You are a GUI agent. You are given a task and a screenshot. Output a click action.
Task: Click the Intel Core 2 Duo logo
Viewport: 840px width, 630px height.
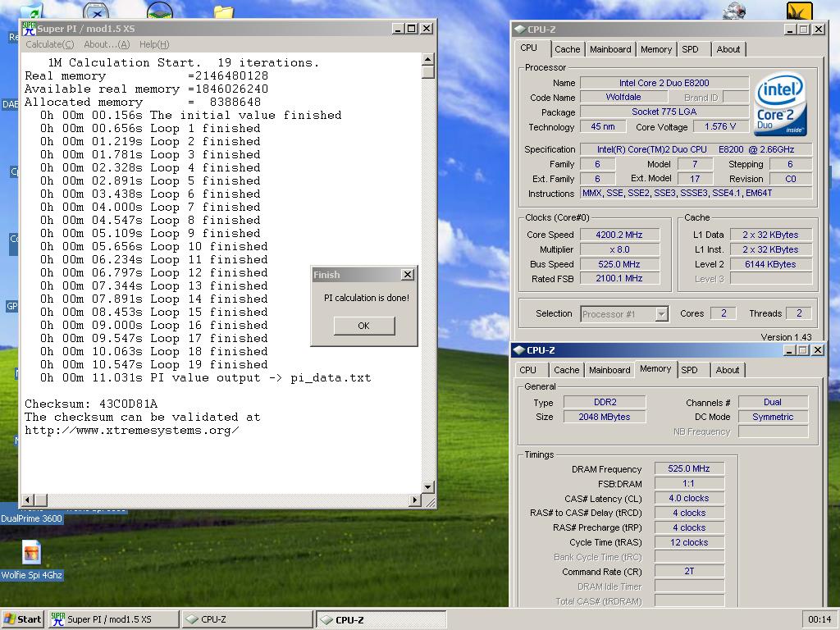pos(780,104)
